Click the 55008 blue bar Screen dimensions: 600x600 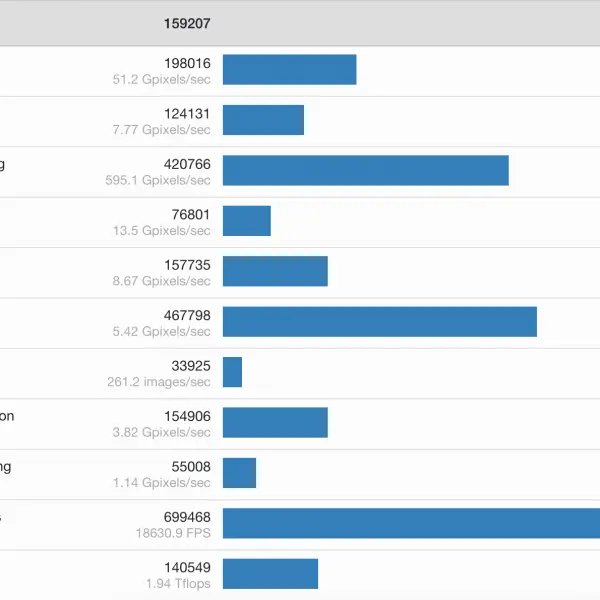[240, 473]
